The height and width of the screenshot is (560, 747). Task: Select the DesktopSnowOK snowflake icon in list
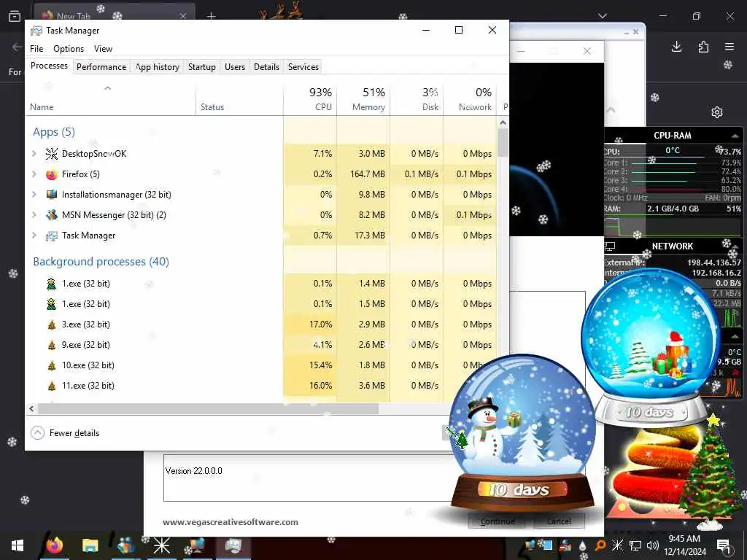click(x=52, y=154)
